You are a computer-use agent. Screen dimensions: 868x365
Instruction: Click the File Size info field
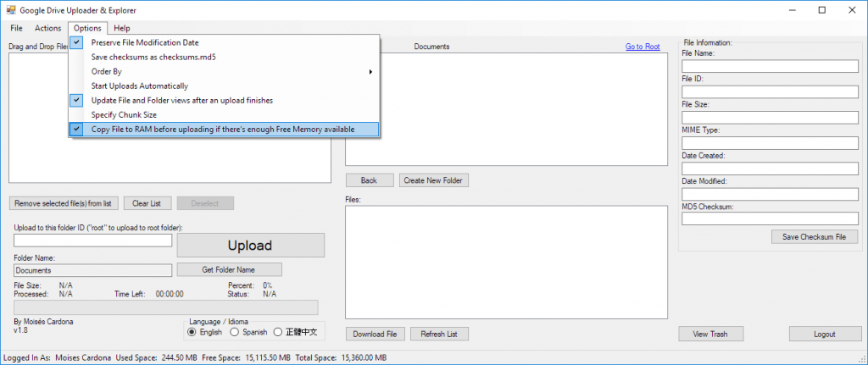coord(770,117)
